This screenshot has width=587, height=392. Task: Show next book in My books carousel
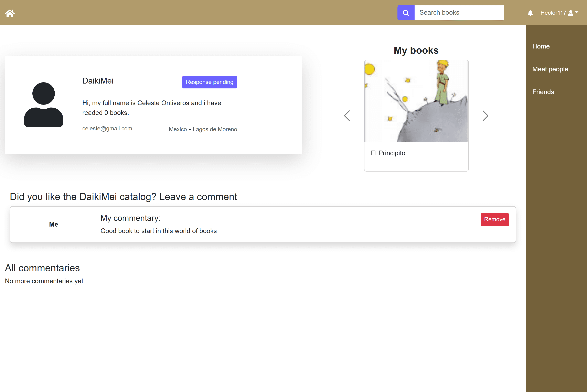pos(485,116)
